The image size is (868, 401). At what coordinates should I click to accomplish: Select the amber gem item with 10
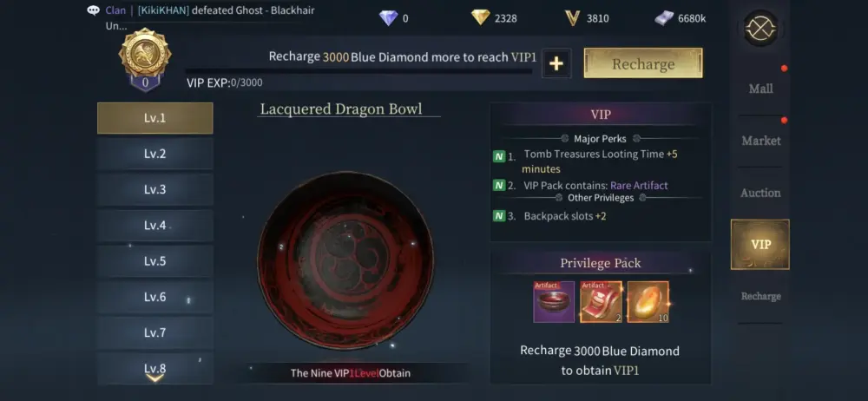(648, 302)
